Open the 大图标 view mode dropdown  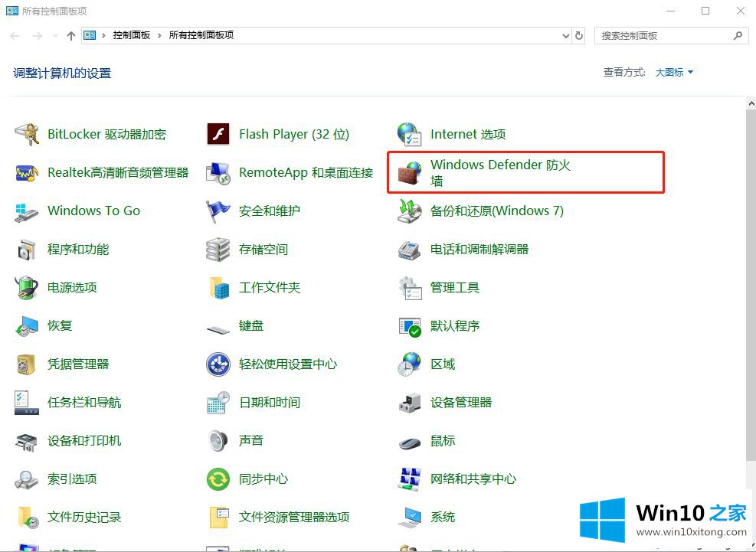click(x=674, y=72)
